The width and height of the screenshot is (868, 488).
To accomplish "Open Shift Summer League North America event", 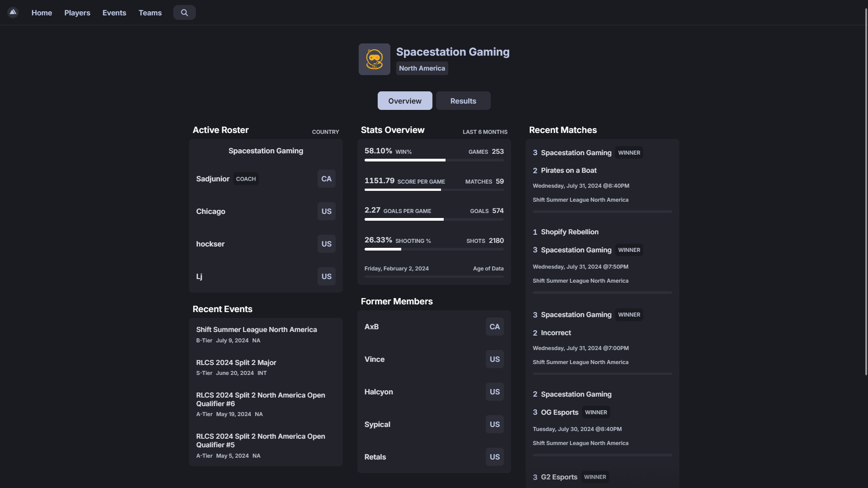I will (256, 329).
